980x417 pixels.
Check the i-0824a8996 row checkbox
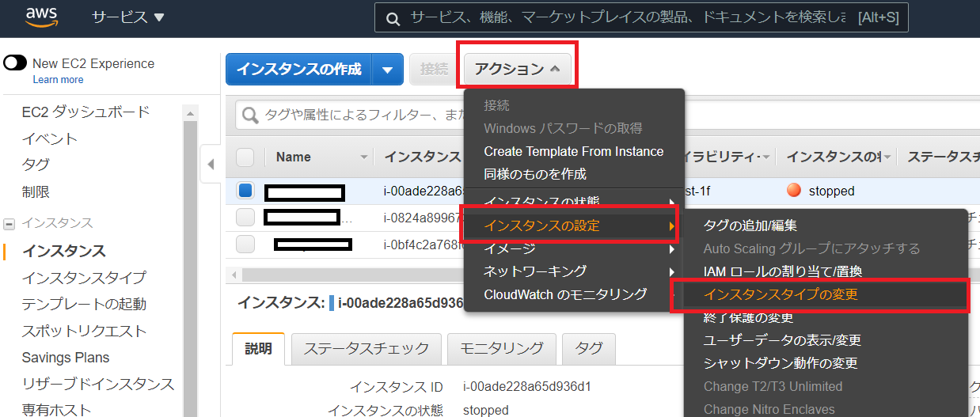(245, 218)
